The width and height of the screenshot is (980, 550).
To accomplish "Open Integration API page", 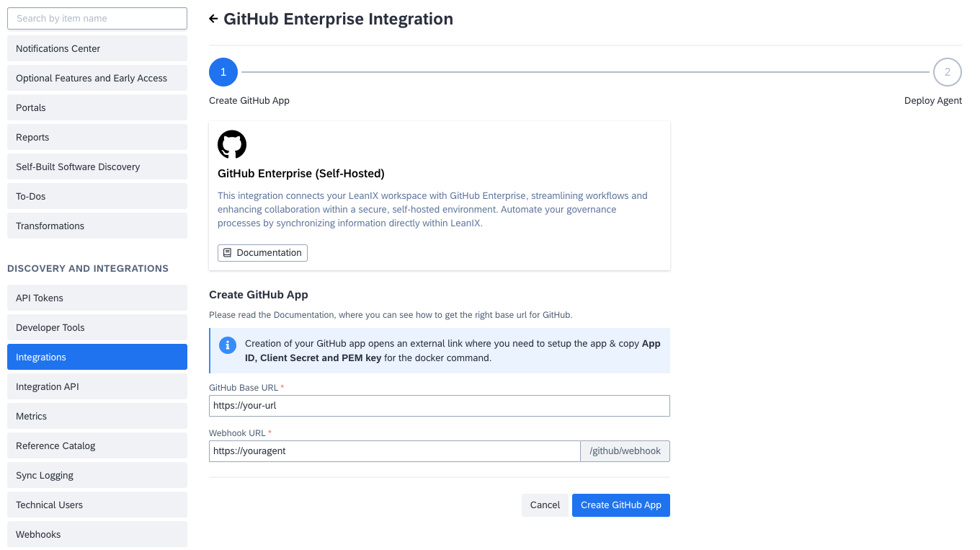I will coord(97,387).
